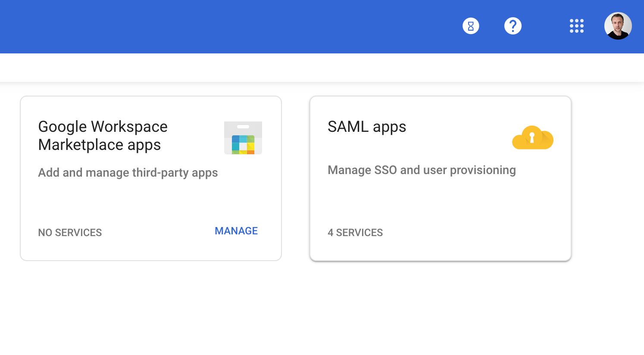The image size is (644, 355).
Task: Open the Google apps grid launcher
Action: click(576, 26)
